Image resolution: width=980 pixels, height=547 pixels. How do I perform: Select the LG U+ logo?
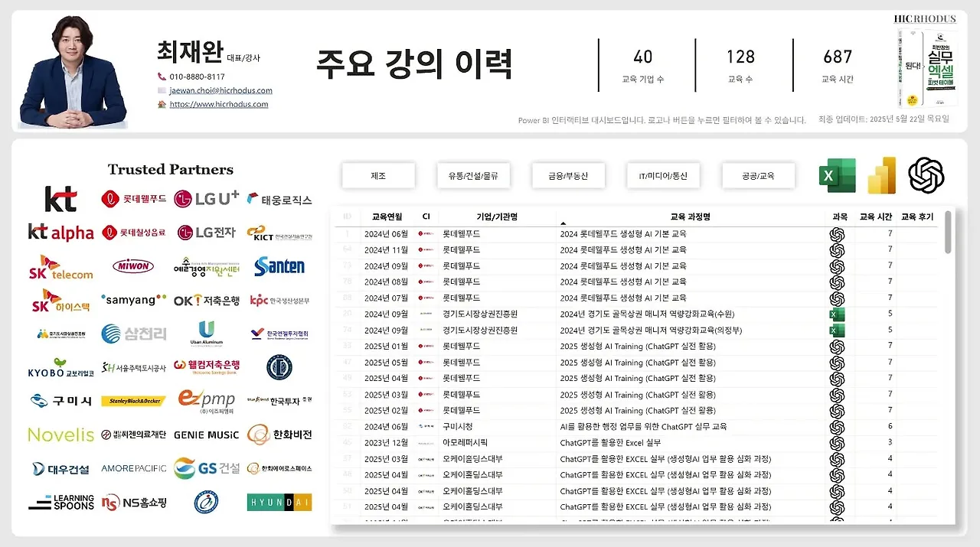coord(207,199)
